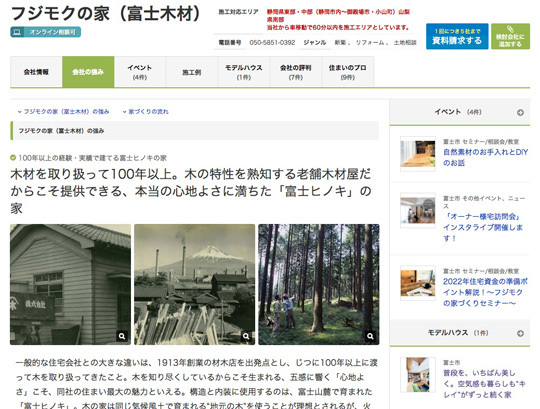540x409 pixels.
Task: Jump to フジモクの家の強み section anchor
Action: click(64, 112)
